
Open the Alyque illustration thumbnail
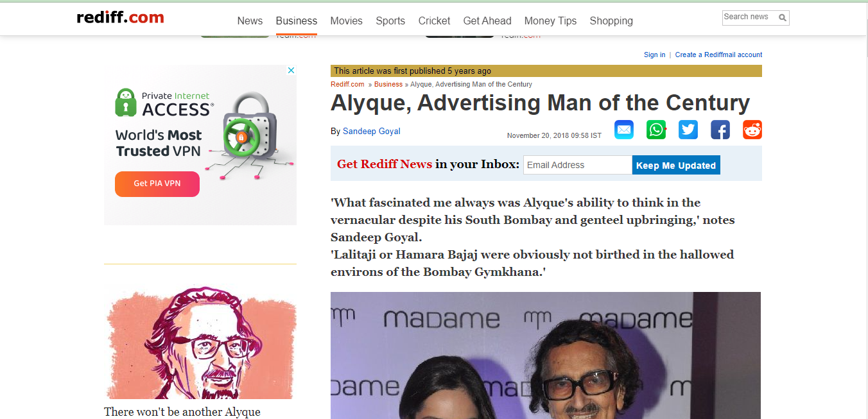tap(200, 343)
